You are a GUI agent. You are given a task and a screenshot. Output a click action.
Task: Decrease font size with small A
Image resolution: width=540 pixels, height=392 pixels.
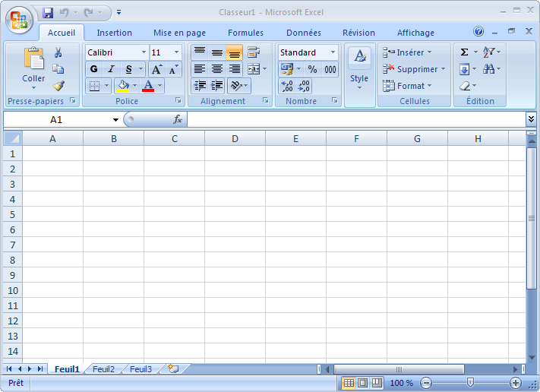click(174, 69)
